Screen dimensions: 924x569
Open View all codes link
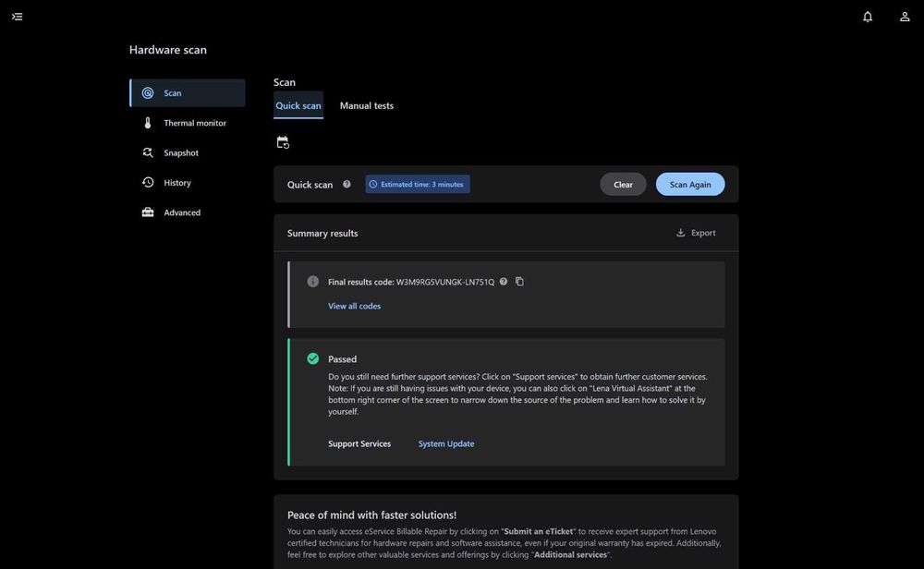click(x=354, y=306)
